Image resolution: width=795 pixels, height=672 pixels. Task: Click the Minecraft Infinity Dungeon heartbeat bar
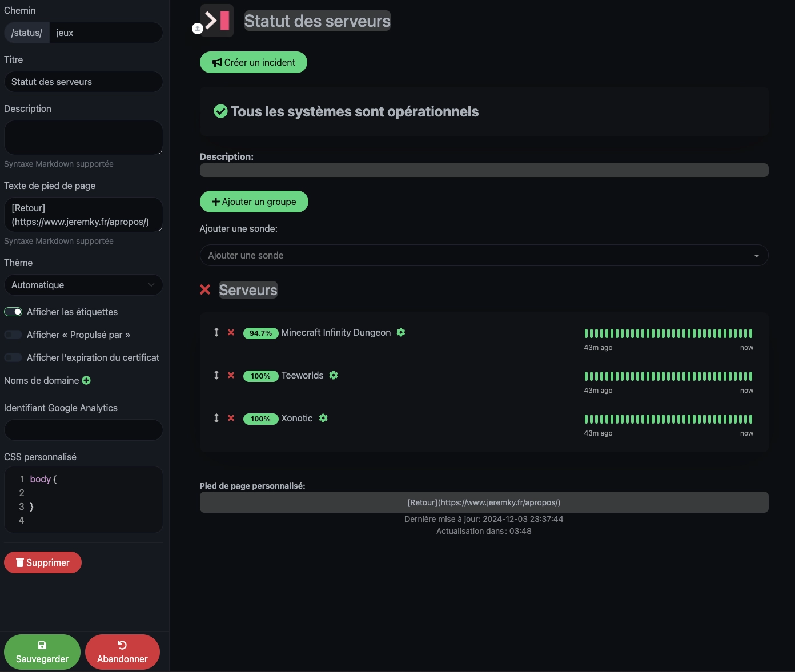[x=668, y=333]
